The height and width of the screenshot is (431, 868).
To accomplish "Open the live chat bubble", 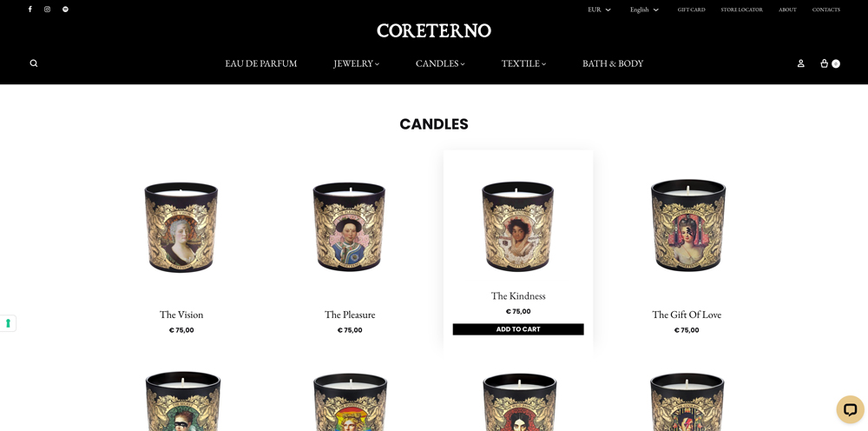I will click(850, 409).
